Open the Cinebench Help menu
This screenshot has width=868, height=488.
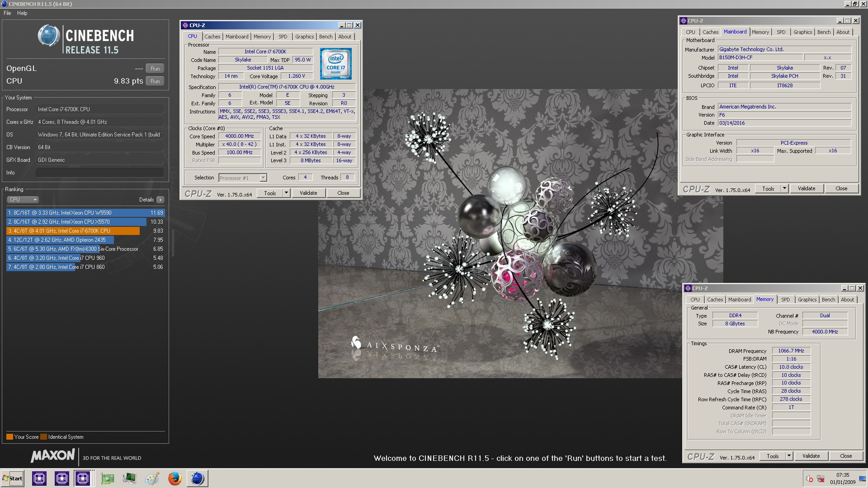click(22, 13)
